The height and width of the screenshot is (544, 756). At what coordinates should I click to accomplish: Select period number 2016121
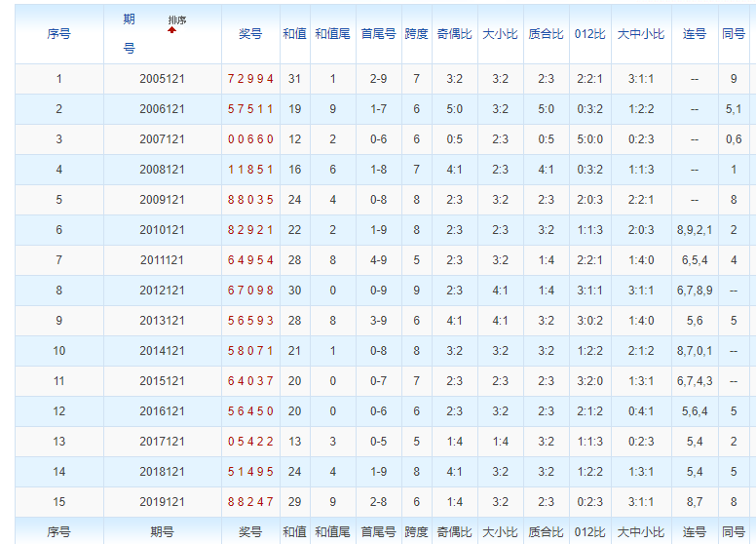(162, 410)
